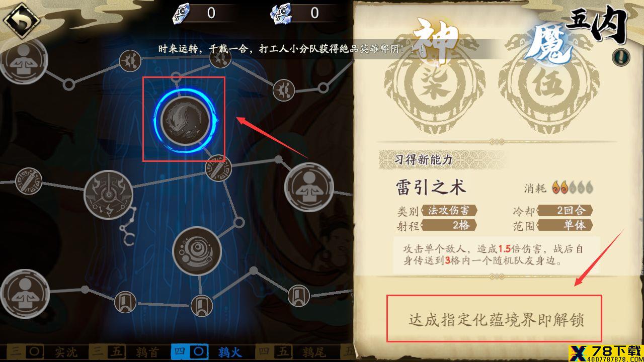Select the swirl circle skill node
The width and height of the screenshot is (644, 362).
tap(197, 251)
